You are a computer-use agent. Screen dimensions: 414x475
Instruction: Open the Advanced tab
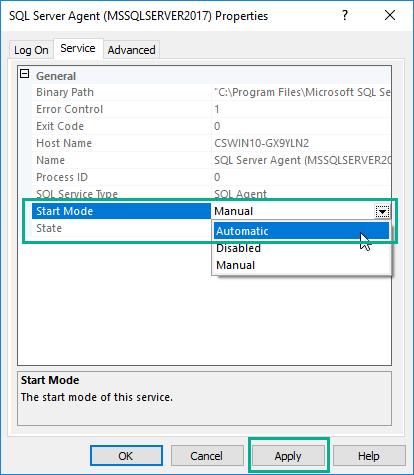click(131, 50)
